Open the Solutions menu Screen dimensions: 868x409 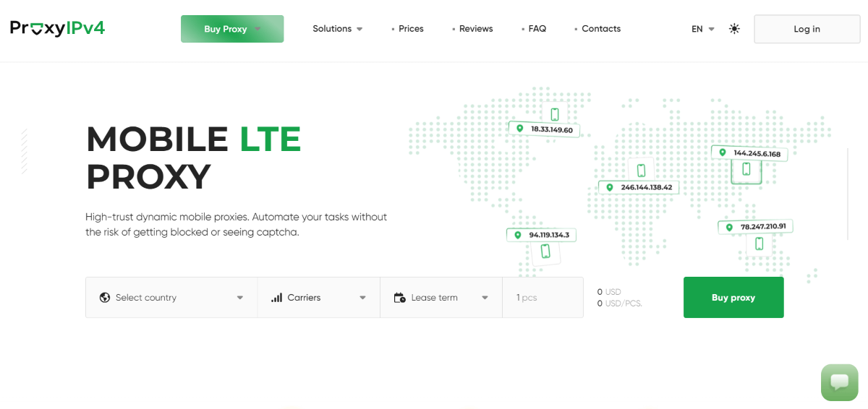pos(337,29)
